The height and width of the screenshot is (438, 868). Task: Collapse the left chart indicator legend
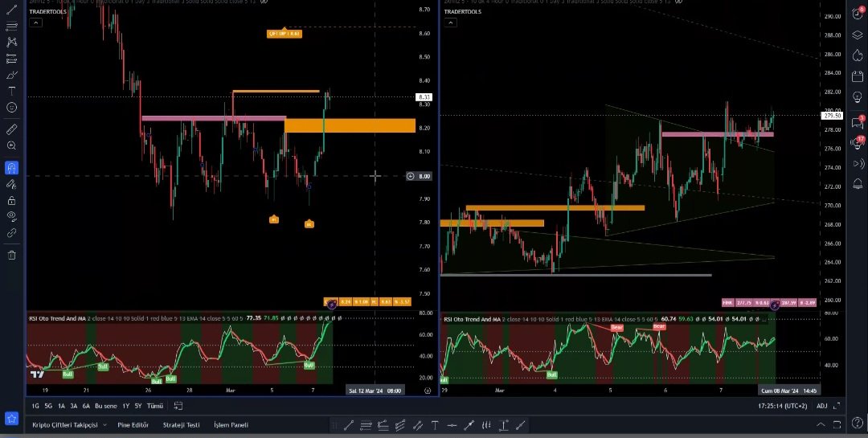coord(35,23)
